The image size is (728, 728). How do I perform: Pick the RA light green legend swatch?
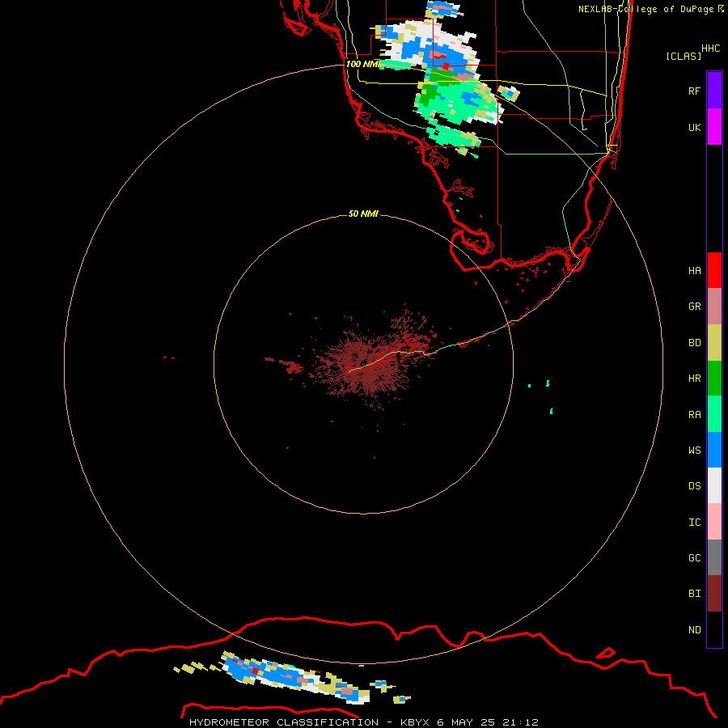click(x=714, y=414)
